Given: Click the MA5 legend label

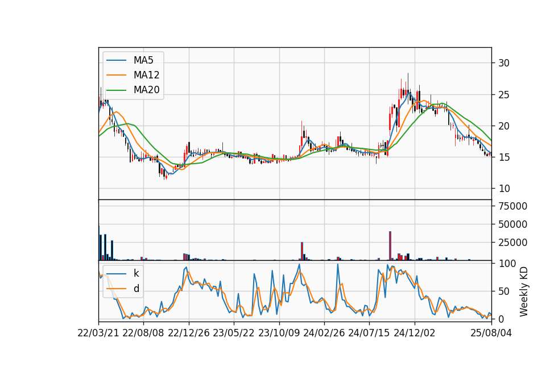Looking at the screenshot, I should [x=143, y=60].
